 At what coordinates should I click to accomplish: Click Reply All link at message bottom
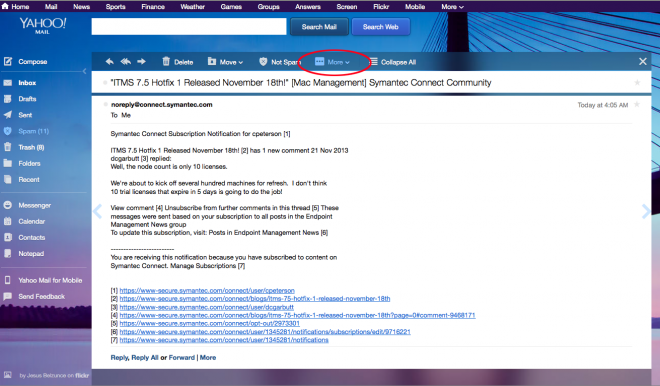[145, 357]
